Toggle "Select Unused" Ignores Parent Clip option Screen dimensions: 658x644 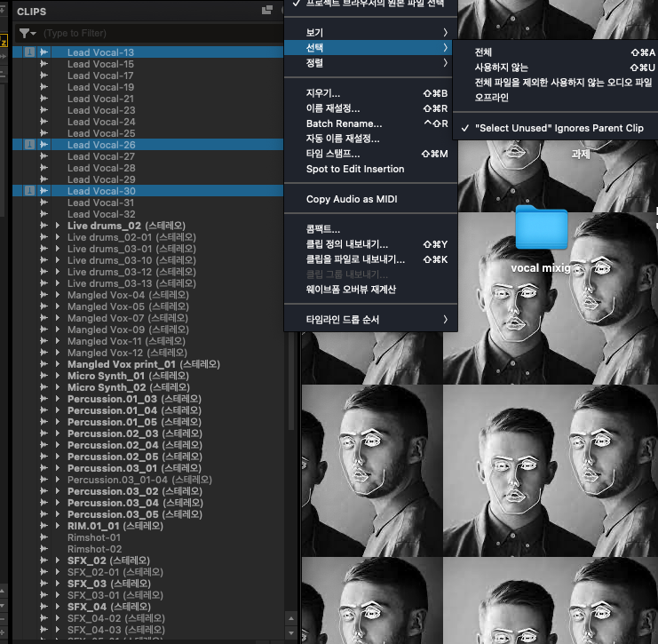(555, 128)
